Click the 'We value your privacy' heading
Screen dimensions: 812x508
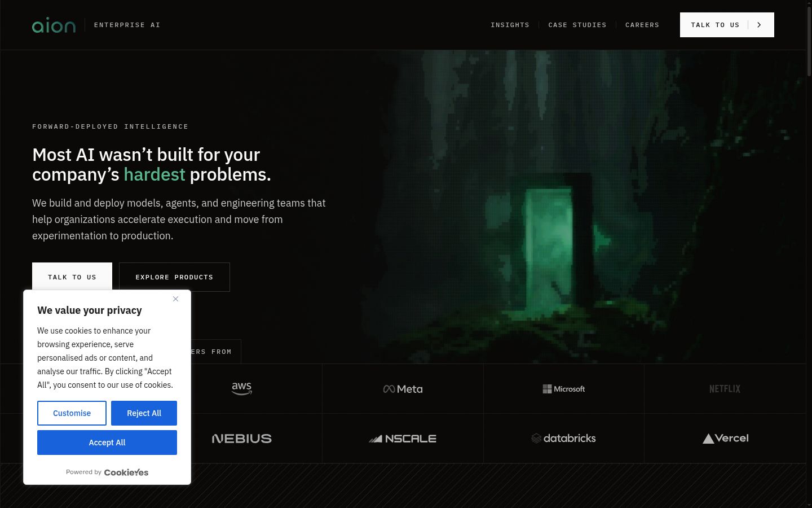tap(90, 310)
